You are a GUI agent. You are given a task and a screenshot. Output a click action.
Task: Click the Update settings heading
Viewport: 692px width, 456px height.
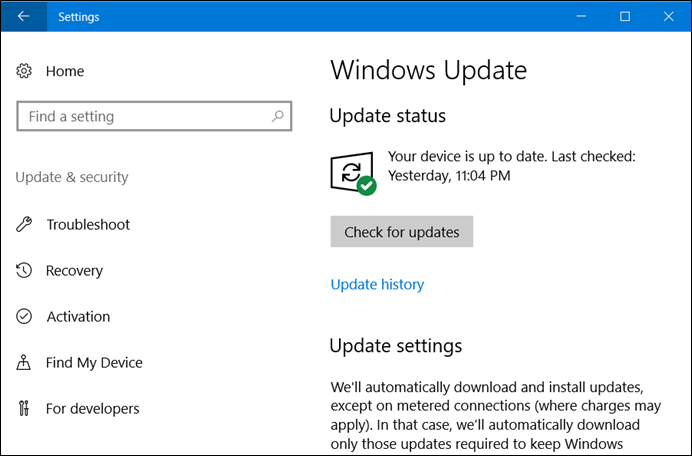pyautogui.click(x=396, y=346)
